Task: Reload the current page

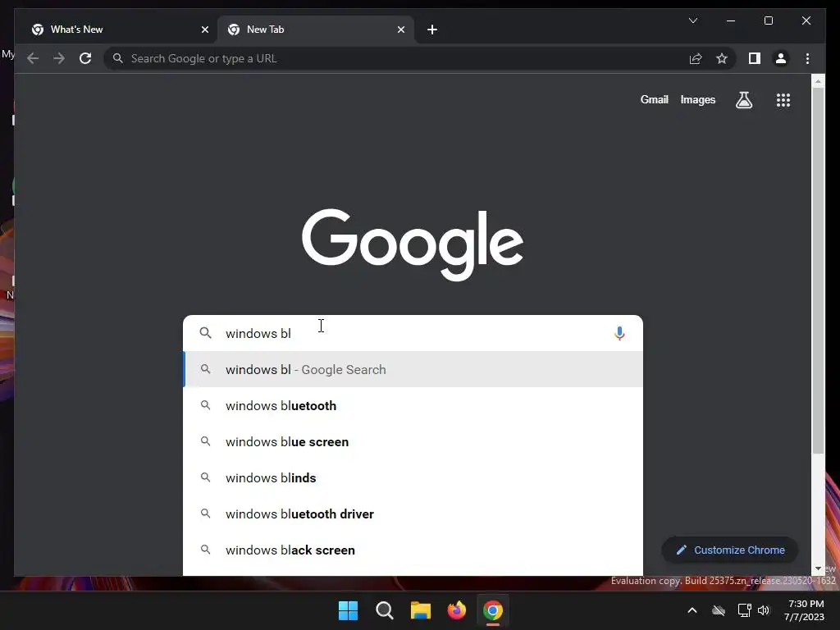Action: coord(85,58)
